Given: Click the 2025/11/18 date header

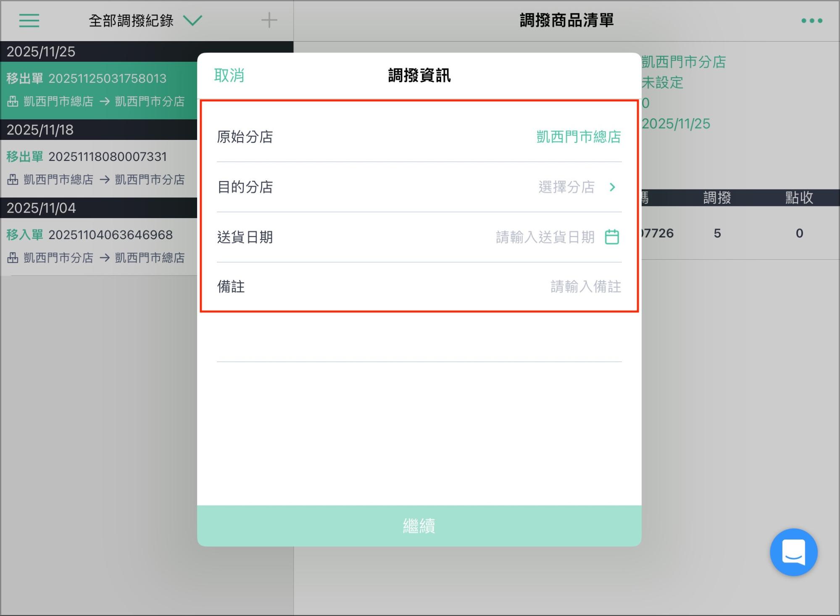Looking at the screenshot, I should tap(40, 130).
